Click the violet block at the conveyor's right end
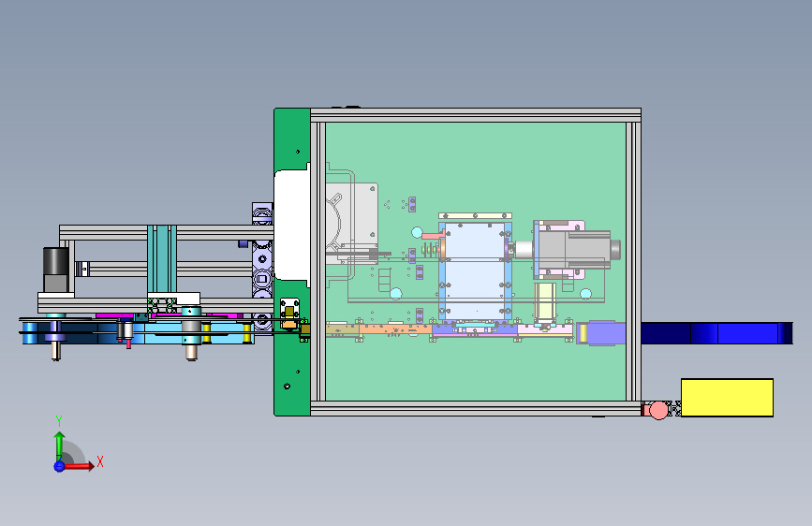812x526 pixels. [x=602, y=333]
